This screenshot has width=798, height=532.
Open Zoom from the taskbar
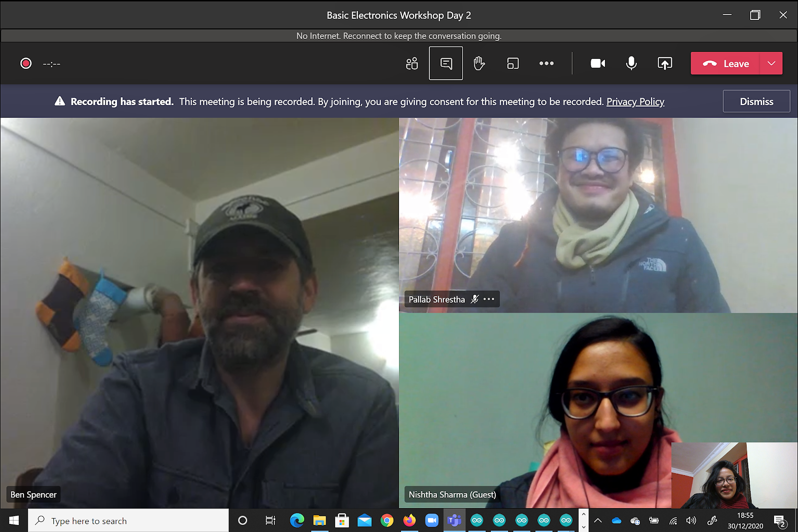431,521
